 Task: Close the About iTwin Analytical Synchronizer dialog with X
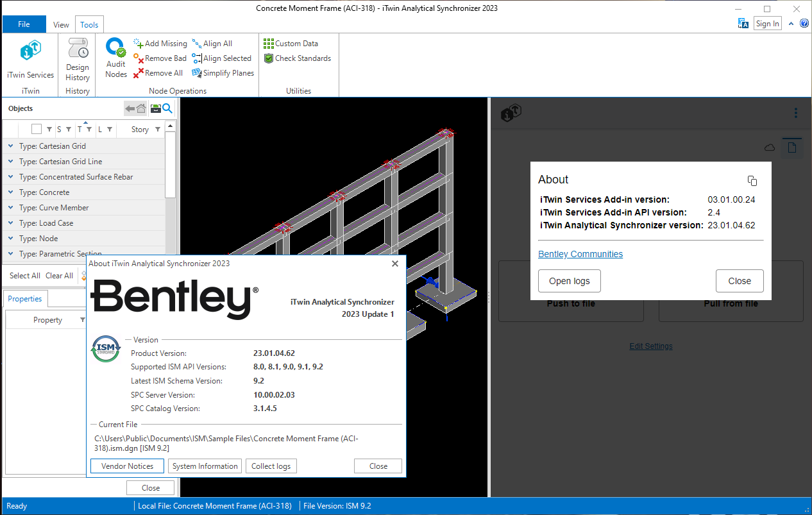pyautogui.click(x=395, y=264)
